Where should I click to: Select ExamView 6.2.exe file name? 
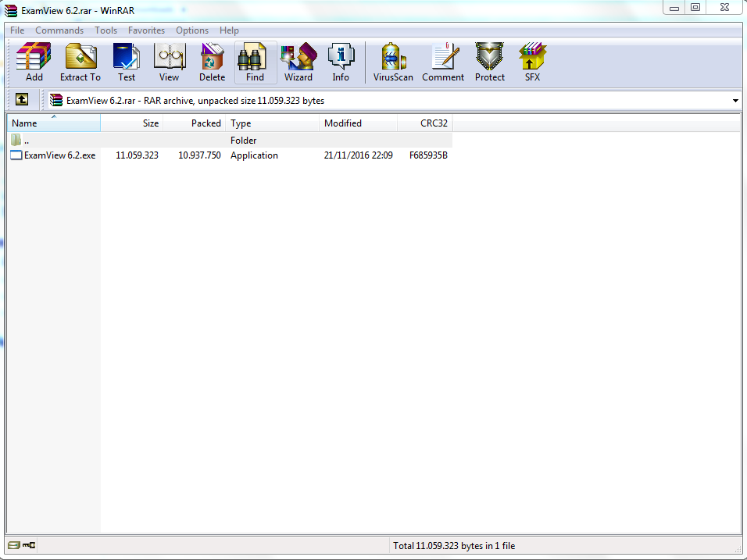pyautogui.click(x=59, y=155)
